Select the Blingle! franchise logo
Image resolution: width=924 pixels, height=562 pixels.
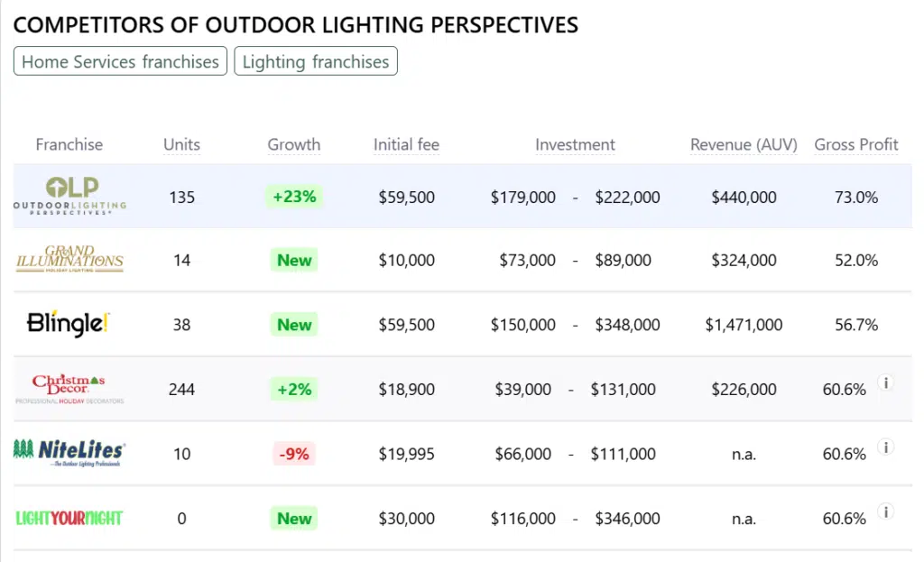click(69, 324)
